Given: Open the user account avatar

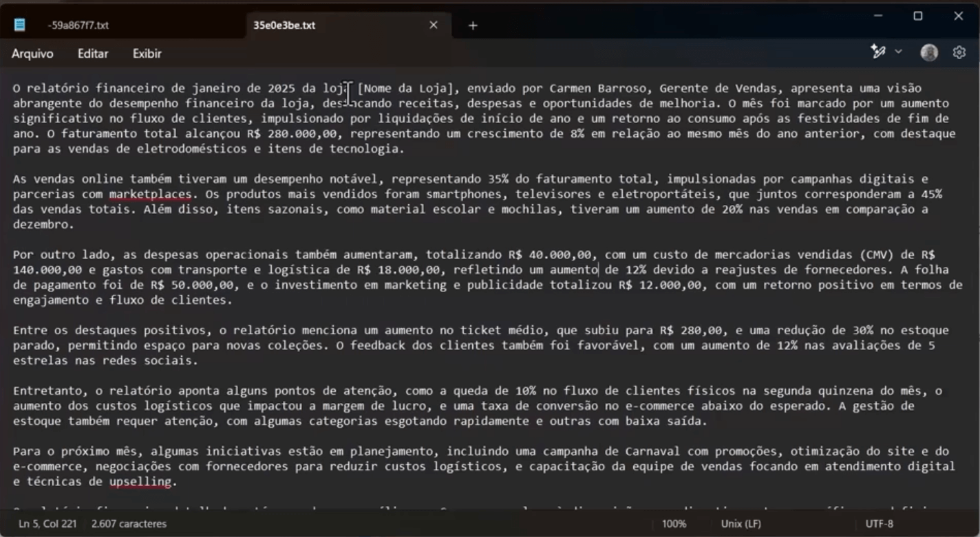Looking at the screenshot, I should point(929,52).
